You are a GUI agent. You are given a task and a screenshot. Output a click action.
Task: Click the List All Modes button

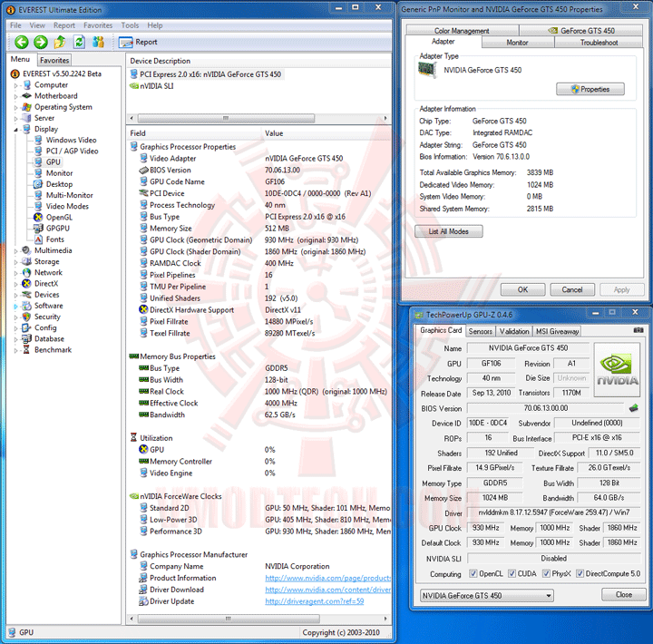(x=449, y=231)
